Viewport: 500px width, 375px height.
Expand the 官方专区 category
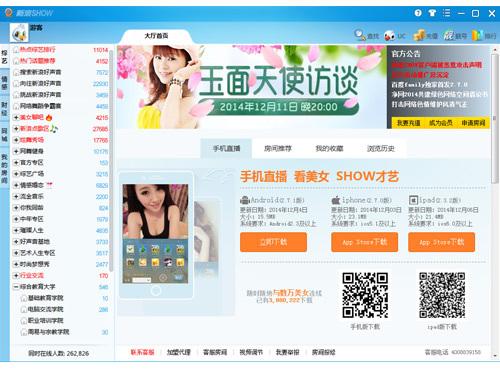16,163
